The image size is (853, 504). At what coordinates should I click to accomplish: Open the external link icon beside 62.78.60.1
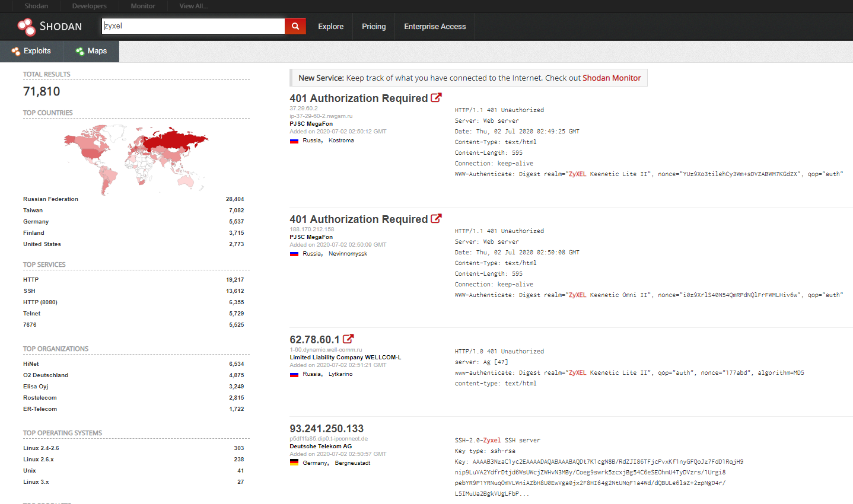(348, 339)
